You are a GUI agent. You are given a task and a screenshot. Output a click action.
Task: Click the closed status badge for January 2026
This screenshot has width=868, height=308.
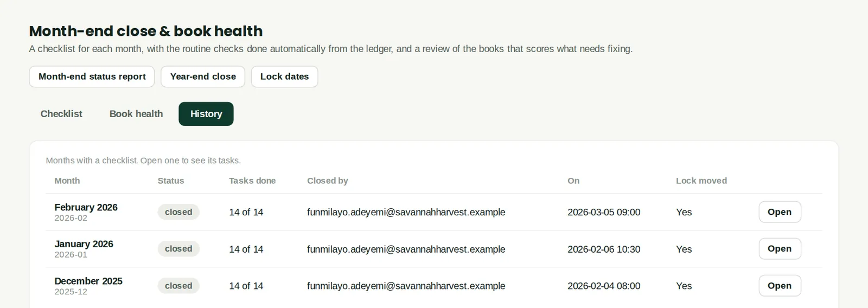click(x=178, y=249)
